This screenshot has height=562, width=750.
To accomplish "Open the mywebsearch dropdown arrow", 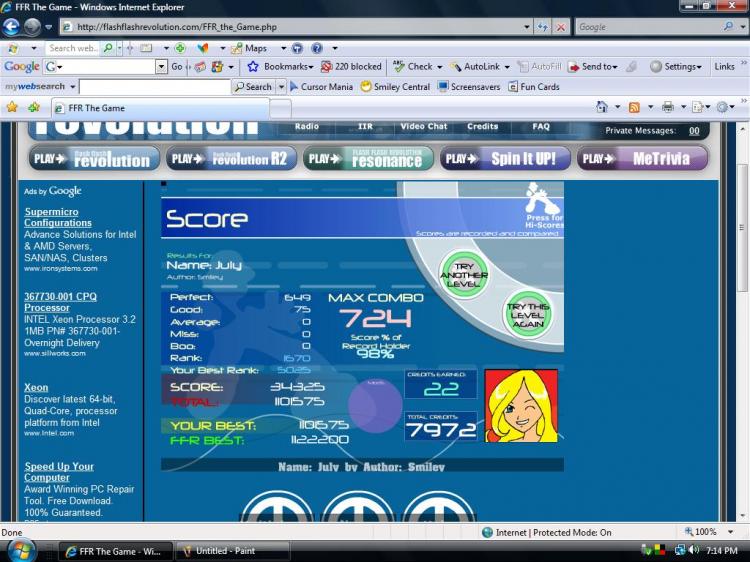I will 72,87.
